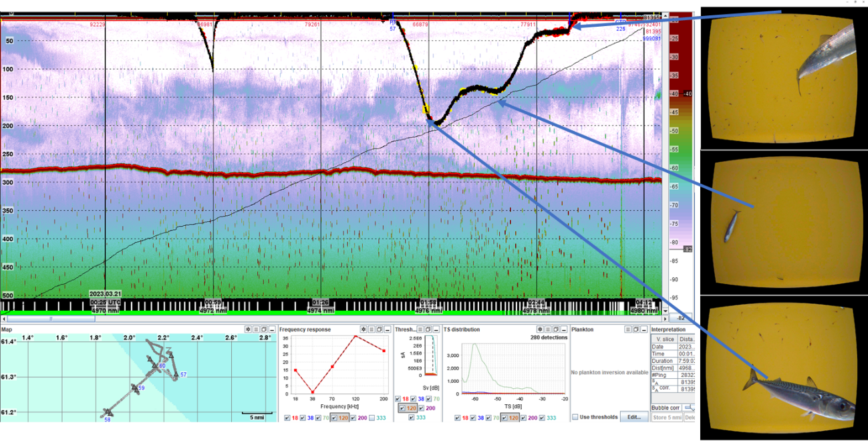This screenshot has height=441, width=868.
Task: Click the Edit button in the Plankton panel
Action: tap(633, 416)
